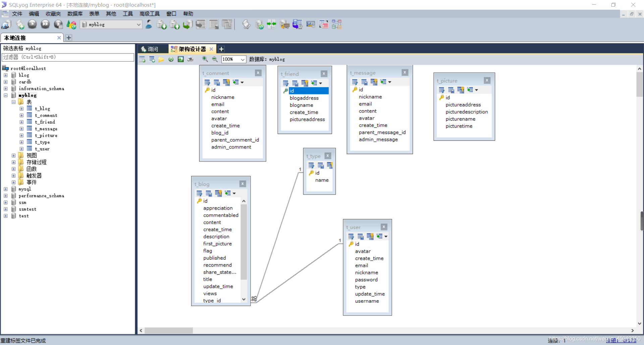Select password field in t_user
Screen dimensions: 644x345
(x=366, y=280)
